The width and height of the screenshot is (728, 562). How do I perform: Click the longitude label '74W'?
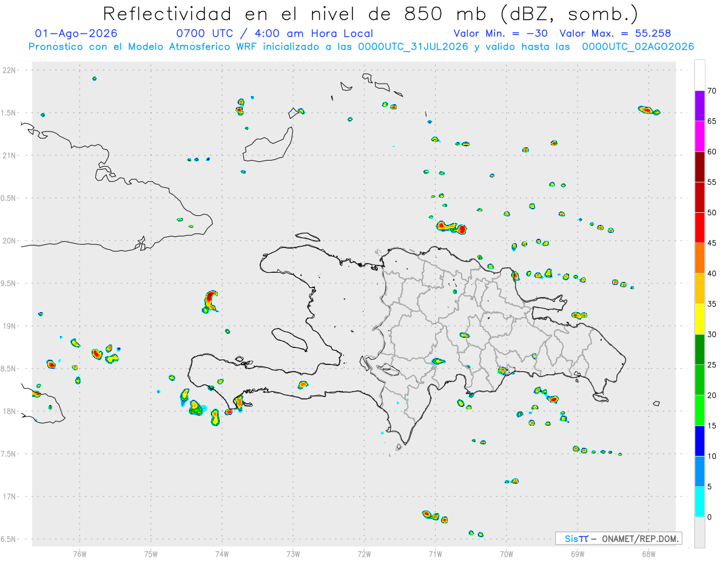click(222, 554)
